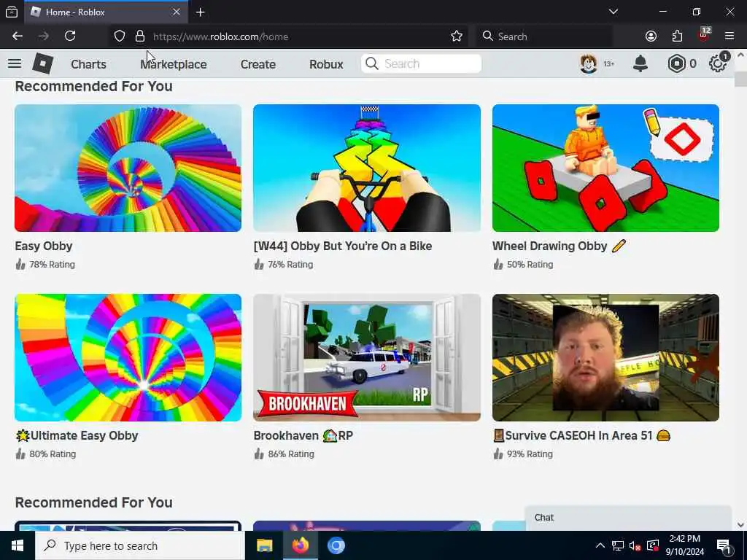
Task: Click the Windows Type here to search box
Action: coord(139,545)
